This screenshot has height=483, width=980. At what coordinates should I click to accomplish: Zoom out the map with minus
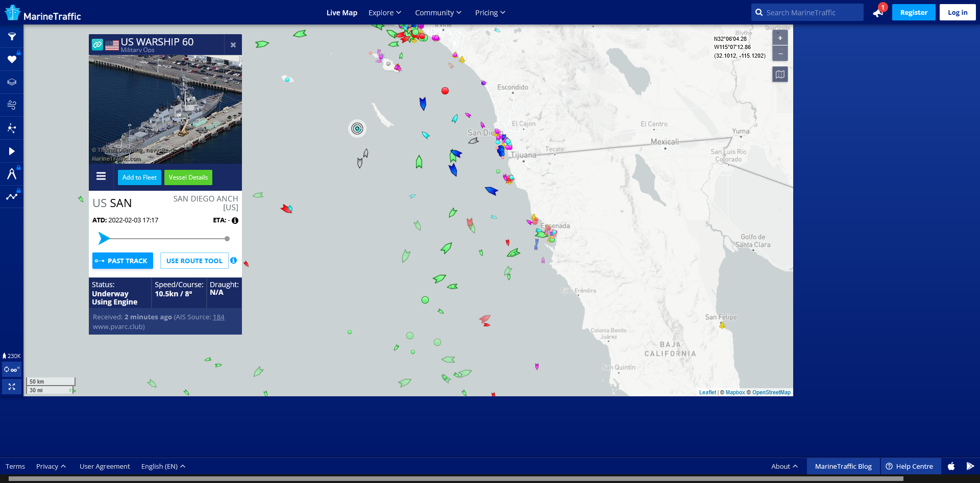pos(780,54)
